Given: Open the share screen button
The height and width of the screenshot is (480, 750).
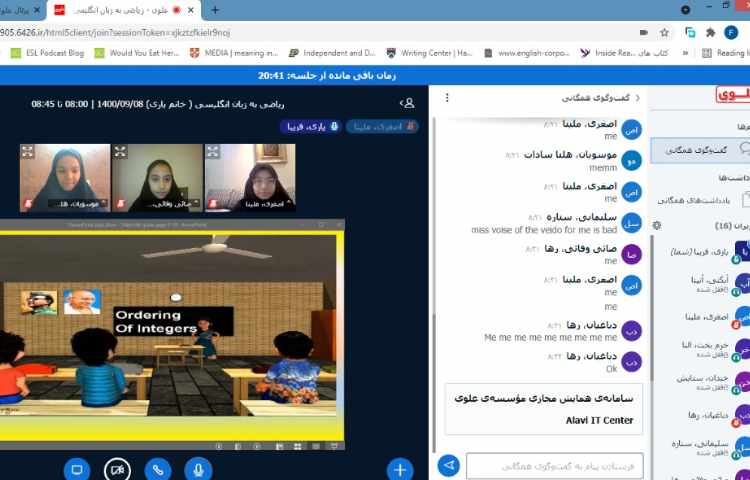Looking at the screenshot, I should point(77,469).
